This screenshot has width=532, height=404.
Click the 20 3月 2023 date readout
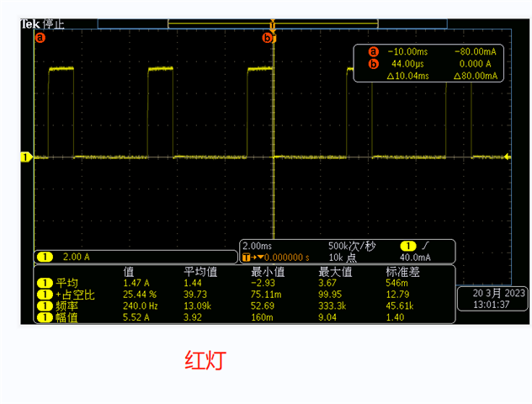tap(498, 293)
